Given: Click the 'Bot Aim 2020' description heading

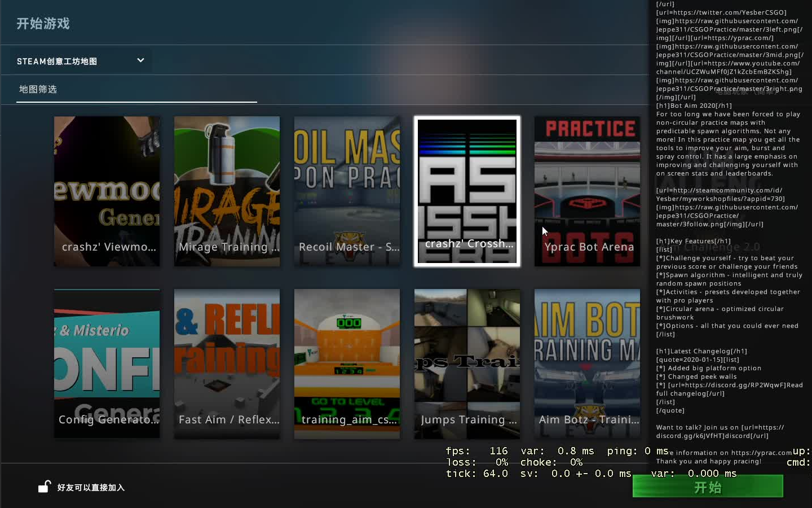Looking at the screenshot, I should point(694,106).
